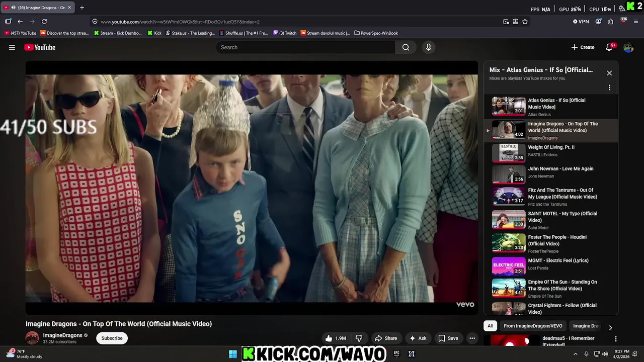644x362 pixels.
Task: Open more actions three-dot menu below video
Action: click(472, 338)
